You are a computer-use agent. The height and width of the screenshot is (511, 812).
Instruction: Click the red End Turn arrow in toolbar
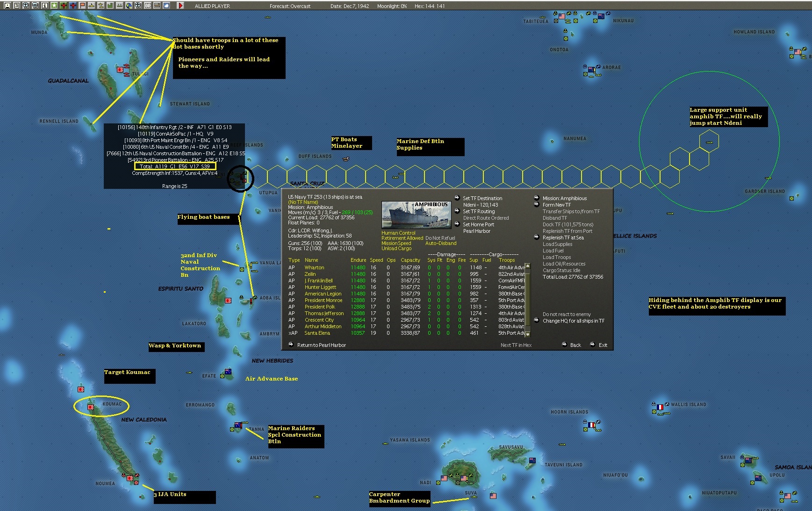click(180, 6)
